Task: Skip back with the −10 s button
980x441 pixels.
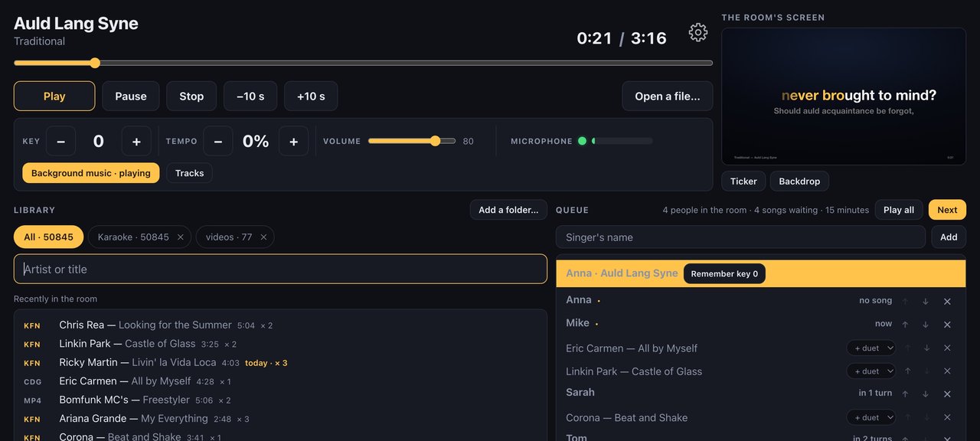Action: click(250, 96)
